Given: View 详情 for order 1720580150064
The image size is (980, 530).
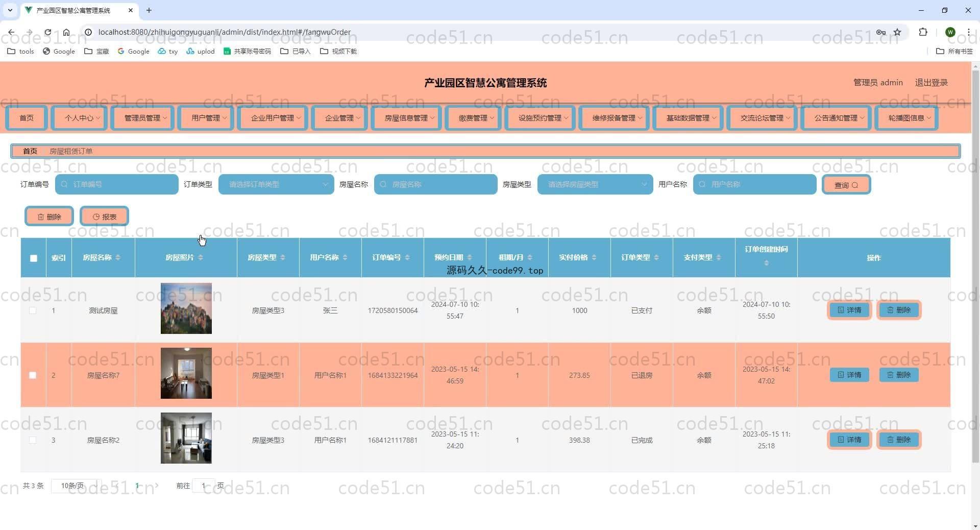Looking at the screenshot, I should pyautogui.click(x=849, y=310).
